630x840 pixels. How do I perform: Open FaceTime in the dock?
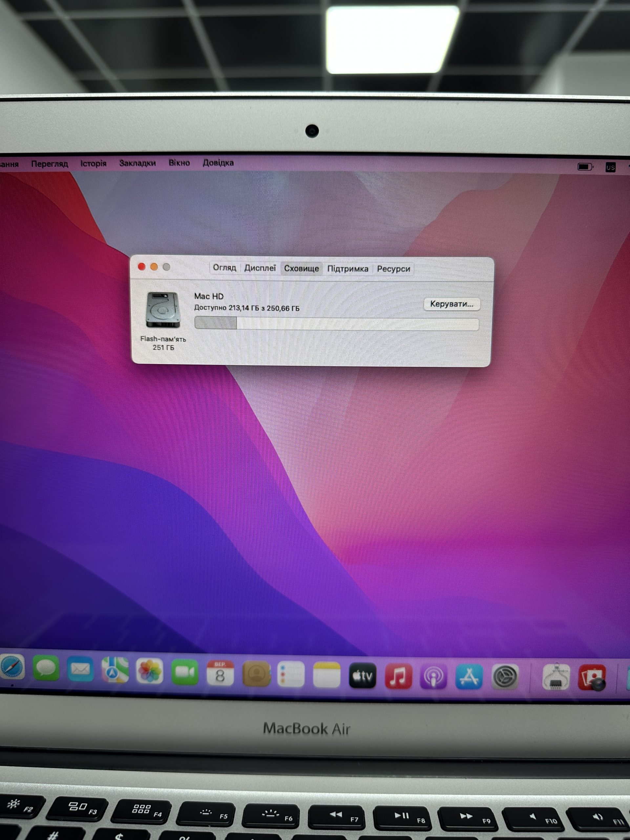(x=185, y=672)
